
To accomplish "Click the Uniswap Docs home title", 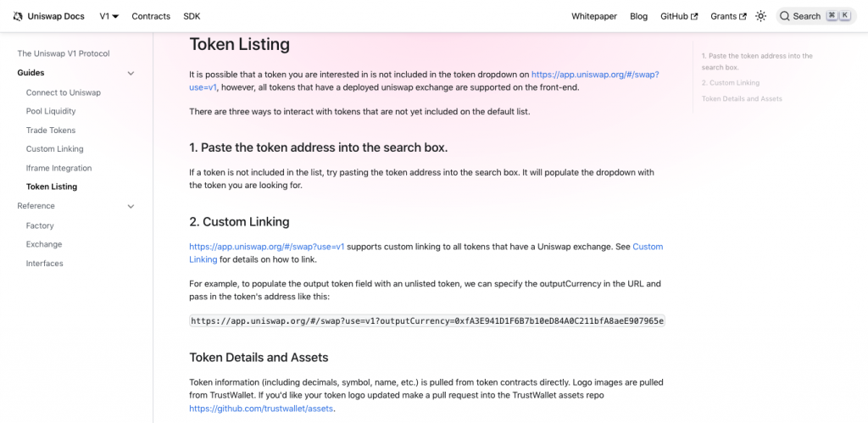I will point(56,16).
